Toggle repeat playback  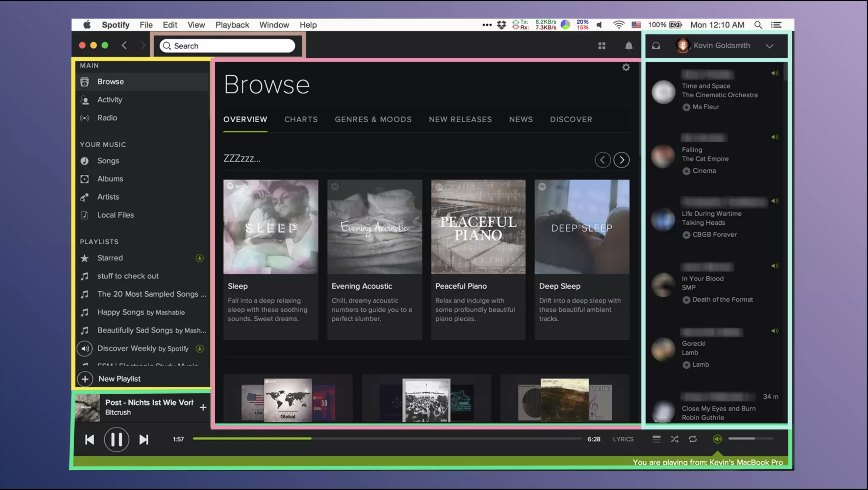(x=693, y=439)
